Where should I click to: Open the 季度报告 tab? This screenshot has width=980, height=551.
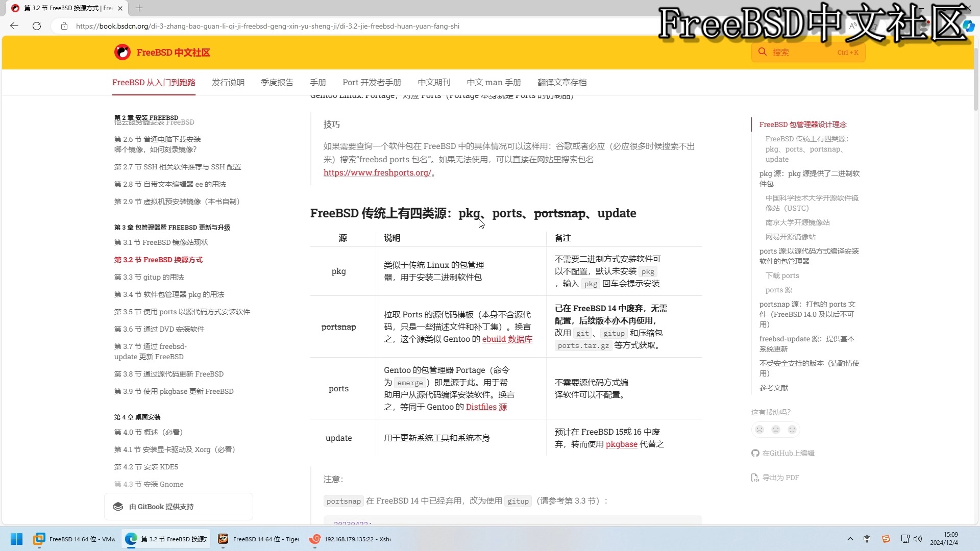point(277,82)
